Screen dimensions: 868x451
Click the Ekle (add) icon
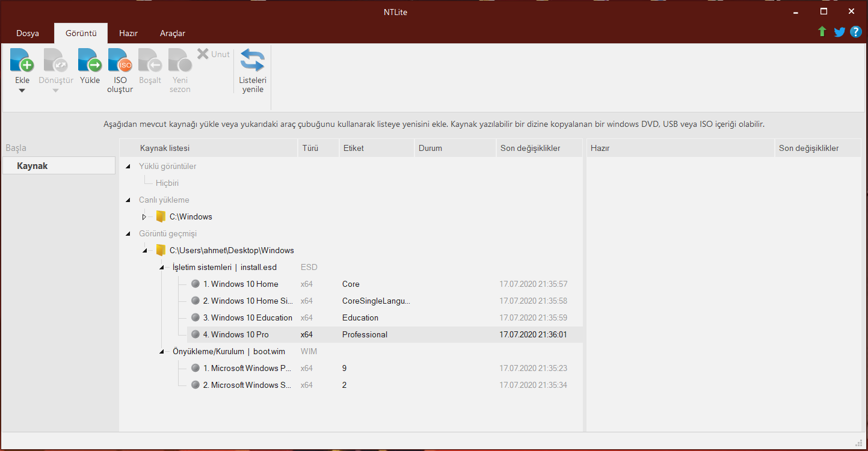22,61
